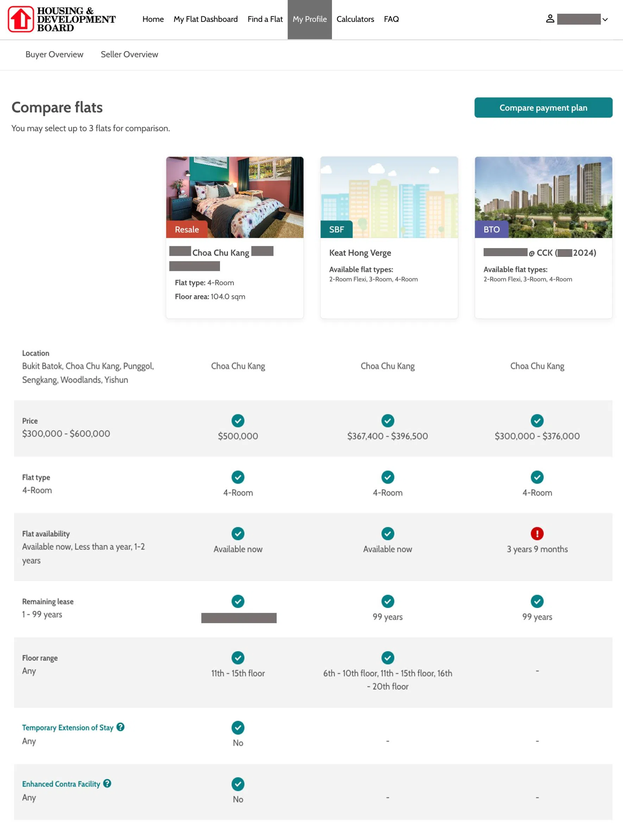The width and height of the screenshot is (623, 840).
Task: Click checkmark icon above 11th - 15th floor
Action: coord(238,657)
